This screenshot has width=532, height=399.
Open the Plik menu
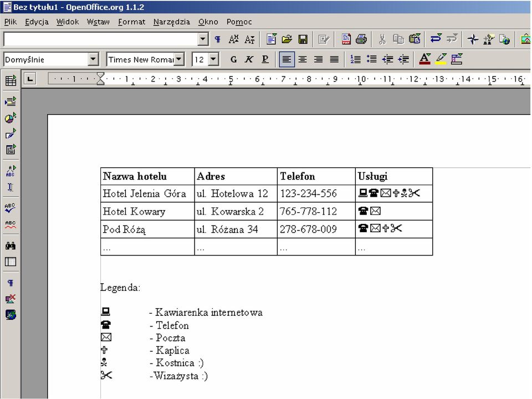point(11,22)
